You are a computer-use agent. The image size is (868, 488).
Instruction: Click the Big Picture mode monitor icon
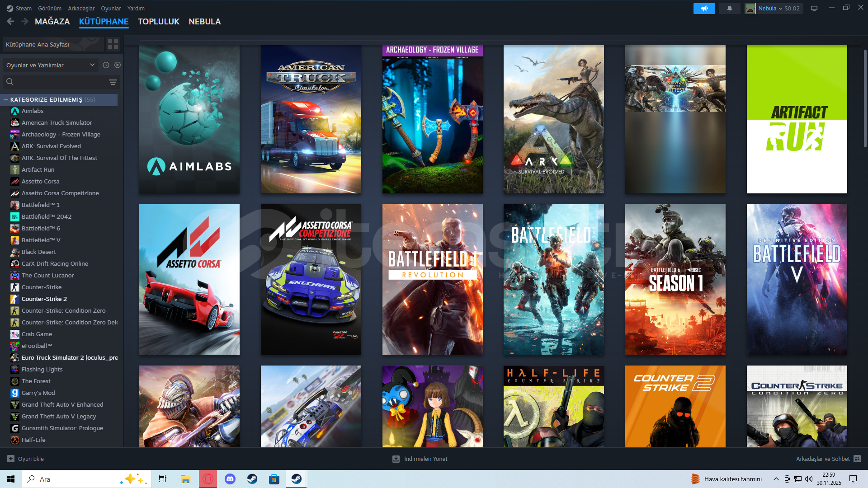[x=814, y=8]
